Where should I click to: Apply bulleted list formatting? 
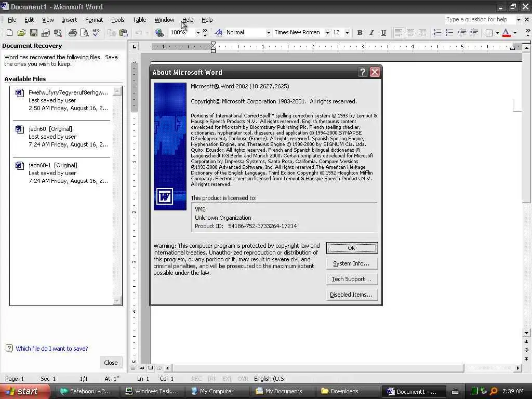click(x=449, y=33)
